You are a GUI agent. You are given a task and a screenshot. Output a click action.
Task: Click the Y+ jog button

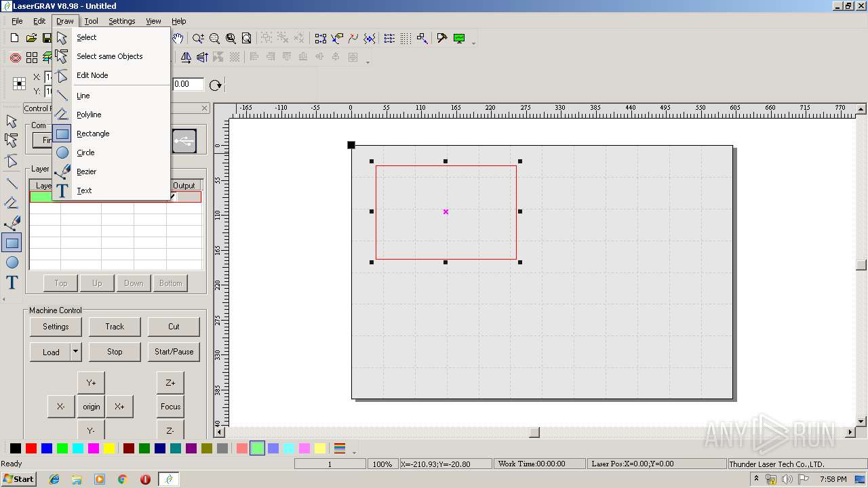(x=91, y=383)
